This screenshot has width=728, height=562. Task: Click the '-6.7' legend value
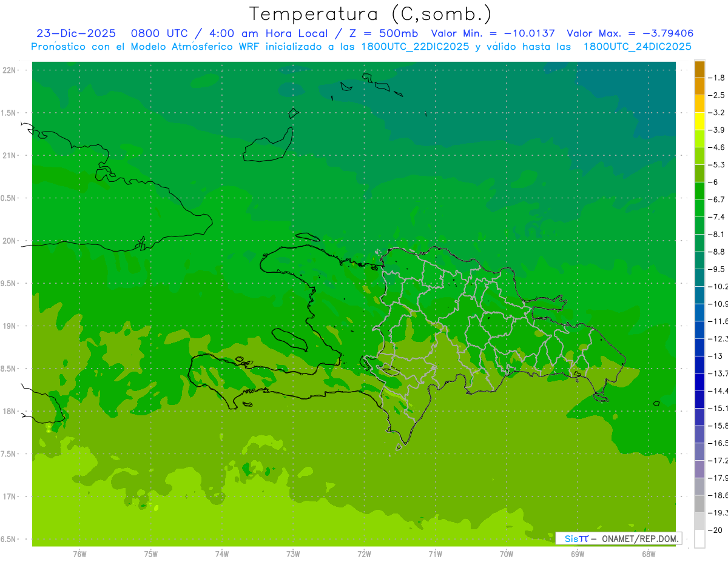(718, 199)
